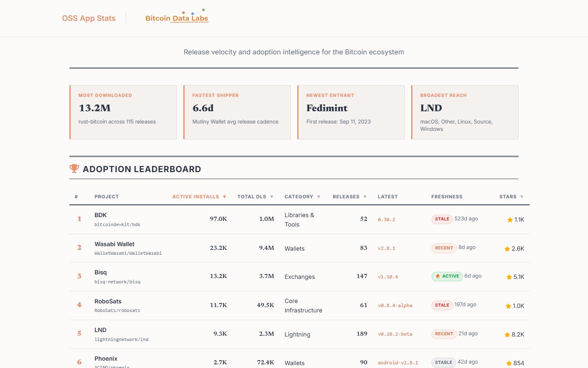Image resolution: width=588 pixels, height=368 pixels.
Task: Sort by the Stars column
Action: (x=511, y=197)
